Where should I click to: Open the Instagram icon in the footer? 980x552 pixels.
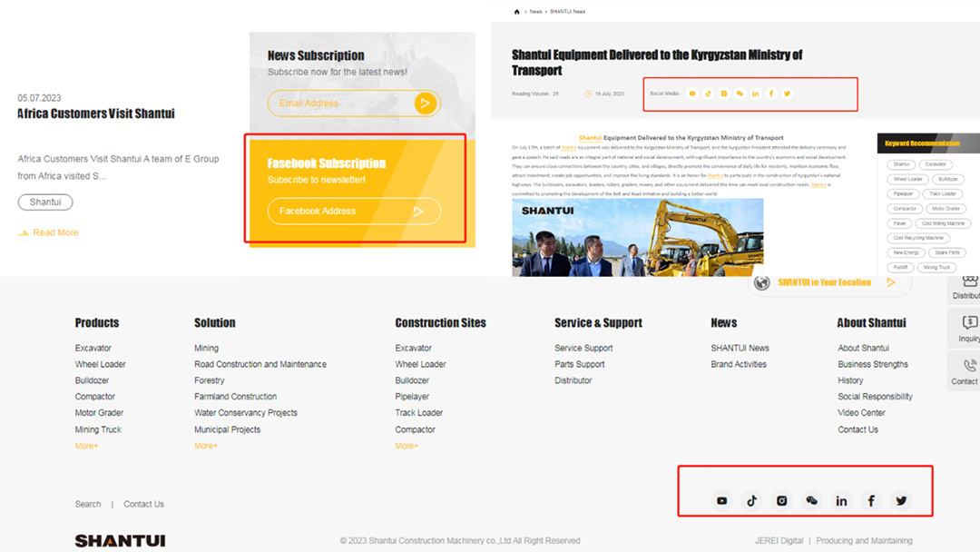click(782, 501)
